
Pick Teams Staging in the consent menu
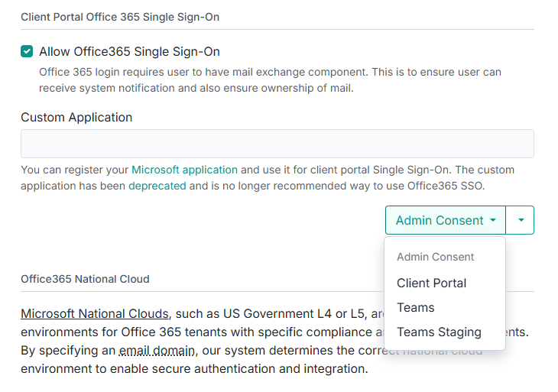439,332
